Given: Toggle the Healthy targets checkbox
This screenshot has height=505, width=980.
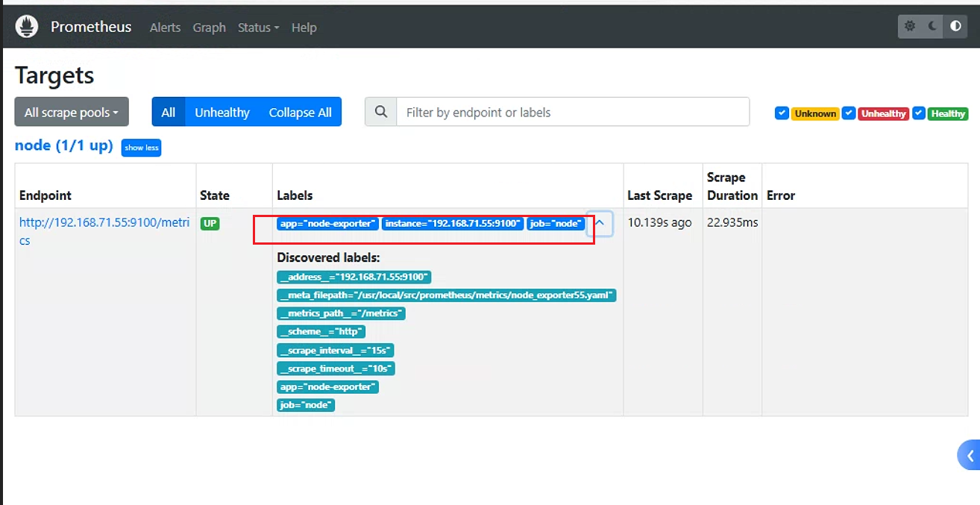Looking at the screenshot, I should pos(919,113).
